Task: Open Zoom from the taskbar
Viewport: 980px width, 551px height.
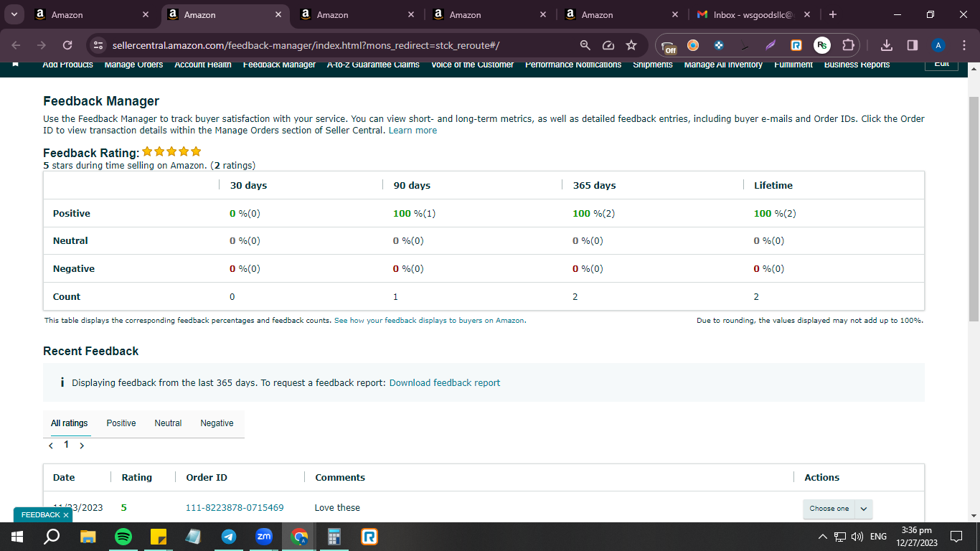Action: pos(264,537)
